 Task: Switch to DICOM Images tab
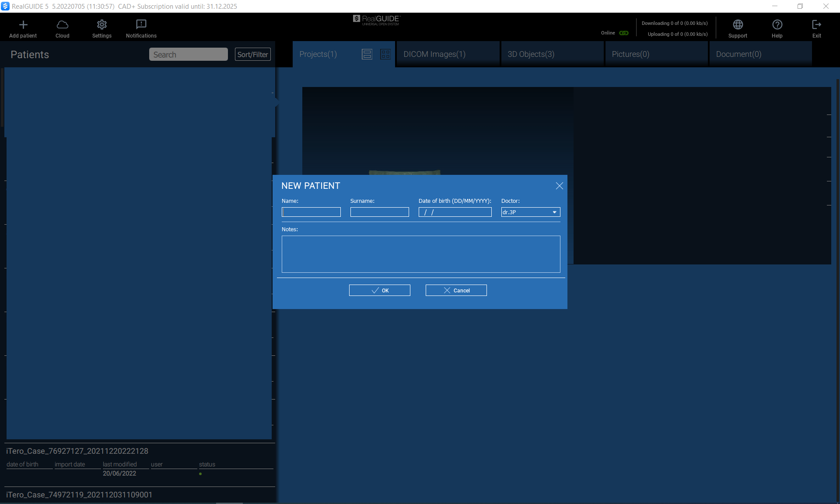tap(434, 54)
